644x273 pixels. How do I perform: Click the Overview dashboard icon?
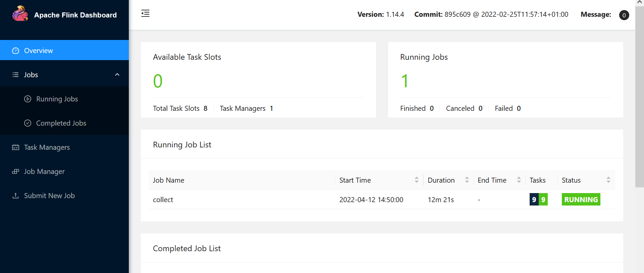point(16,51)
